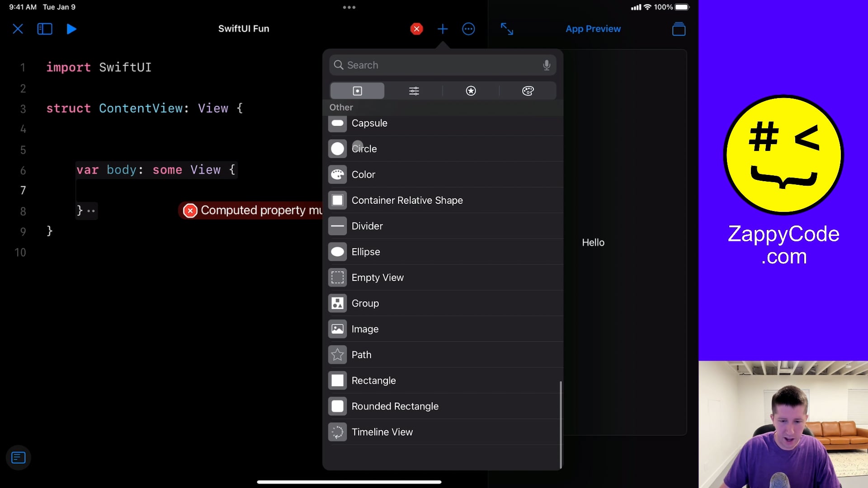Start dictation with the microphone icon

coord(547,65)
